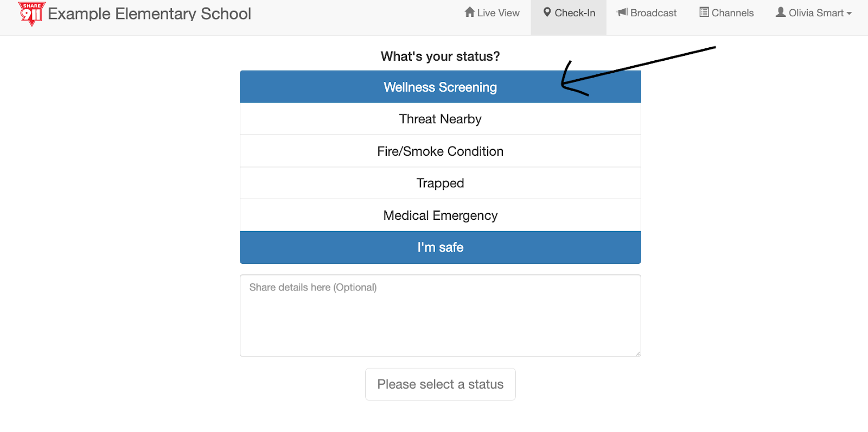Select the Wellness Screening status
868x432 pixels.
click(441, 87)
